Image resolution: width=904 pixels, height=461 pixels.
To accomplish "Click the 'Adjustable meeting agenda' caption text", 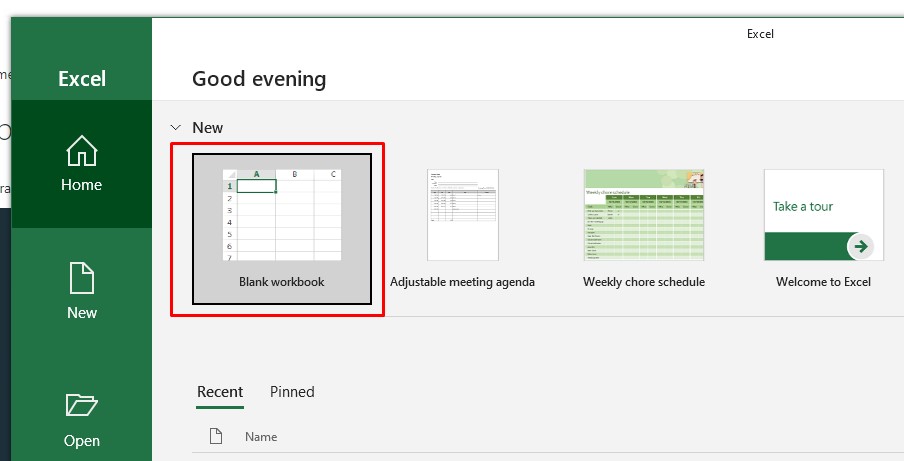I will (x=462, y=282).
